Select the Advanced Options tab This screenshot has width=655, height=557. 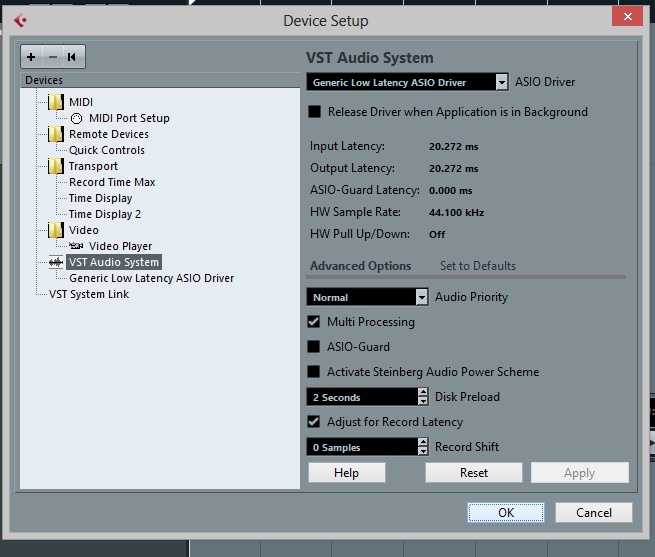360,266
